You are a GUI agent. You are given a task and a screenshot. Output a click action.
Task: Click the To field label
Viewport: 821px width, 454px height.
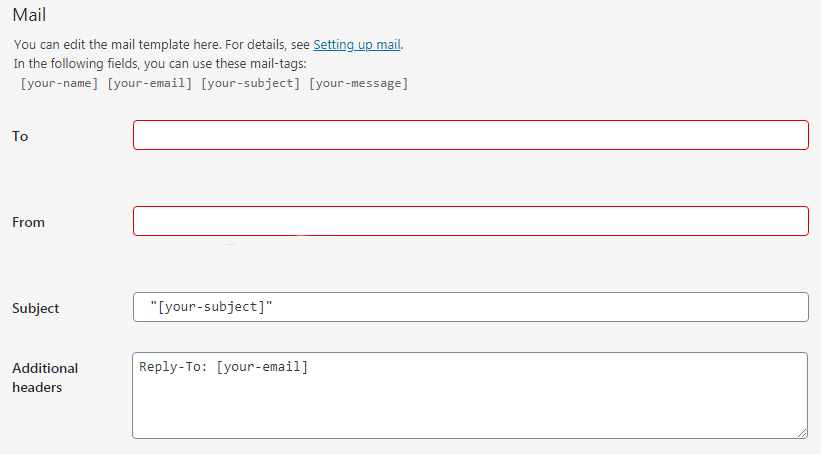tap(20, 136)
